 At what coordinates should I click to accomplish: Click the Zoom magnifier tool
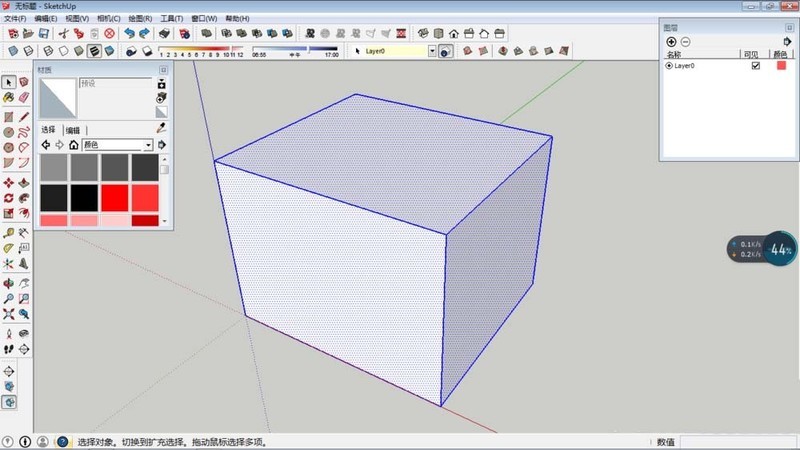9,298
